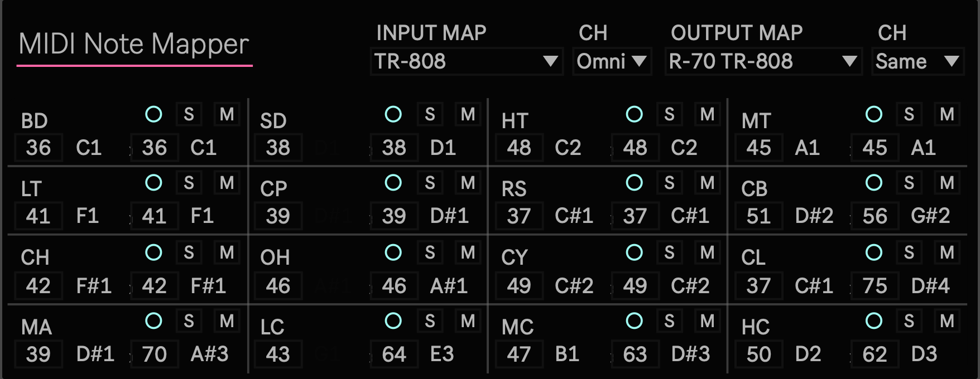Click the CH row activity indicator circle
The width and height of the screenshot is (980, 379).
(x=153, y=252)
